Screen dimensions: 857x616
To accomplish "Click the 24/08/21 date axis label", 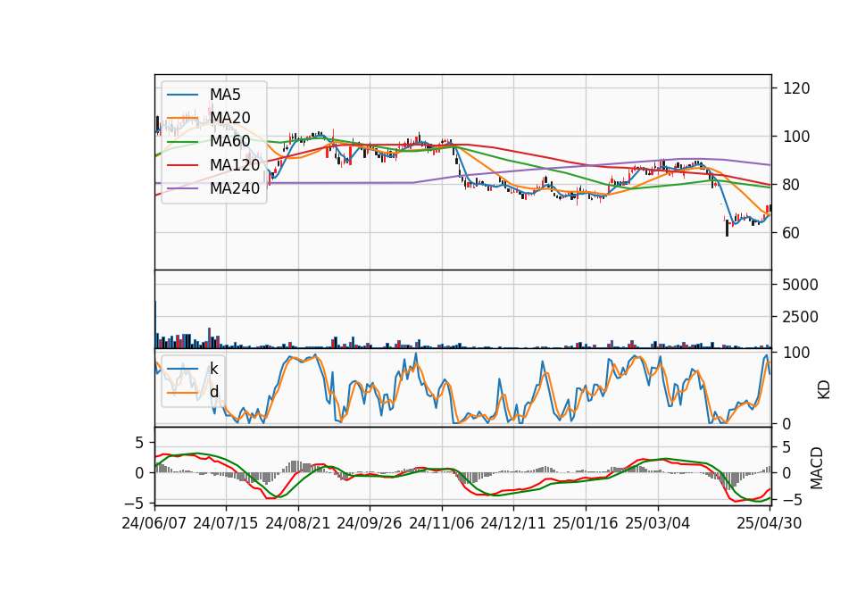I will (x=298, y=524).
